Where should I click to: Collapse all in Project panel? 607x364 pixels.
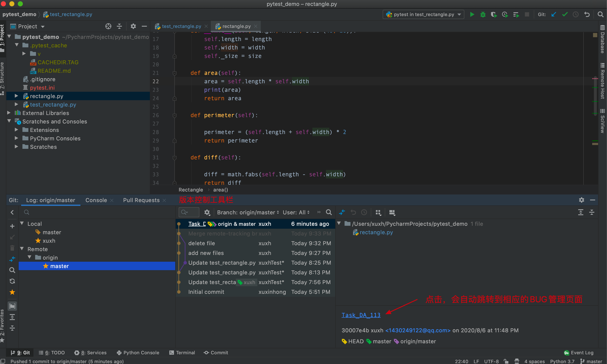coord(119,26)
